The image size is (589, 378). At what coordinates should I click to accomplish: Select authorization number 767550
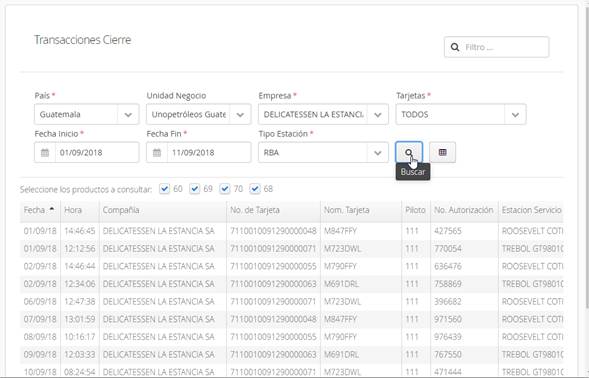coord(448,354)
